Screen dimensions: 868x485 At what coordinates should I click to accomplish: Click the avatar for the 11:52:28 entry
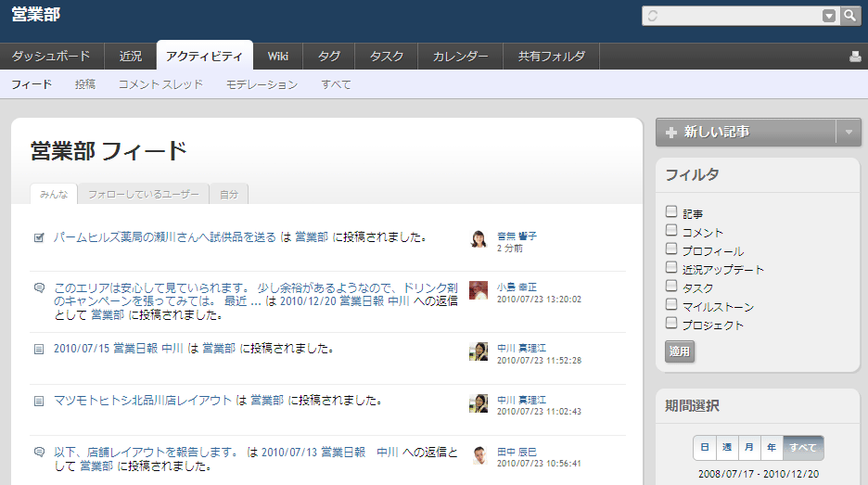click(479, 351)
